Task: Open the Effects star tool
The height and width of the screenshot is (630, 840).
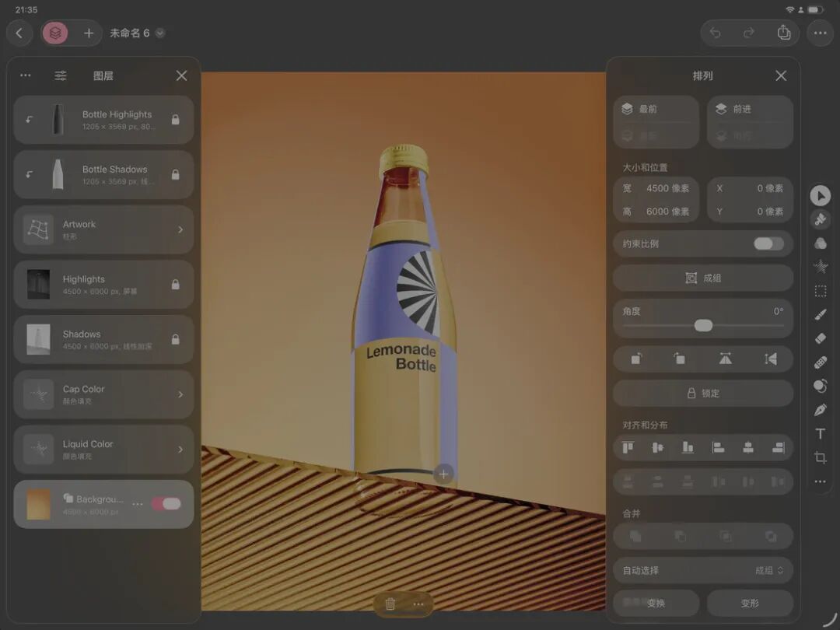Action: (821, 267)
